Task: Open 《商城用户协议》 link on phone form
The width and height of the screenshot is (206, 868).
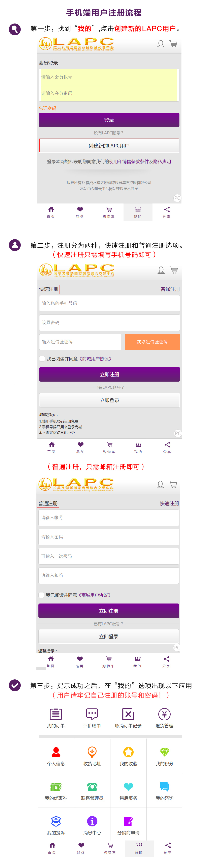Action: tap(96, 359)
